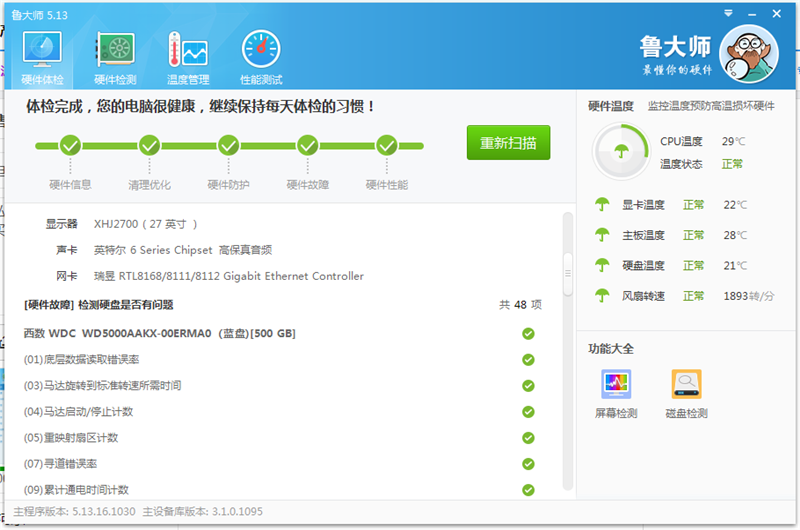Click the 重新扫描 button

[508, 143]
